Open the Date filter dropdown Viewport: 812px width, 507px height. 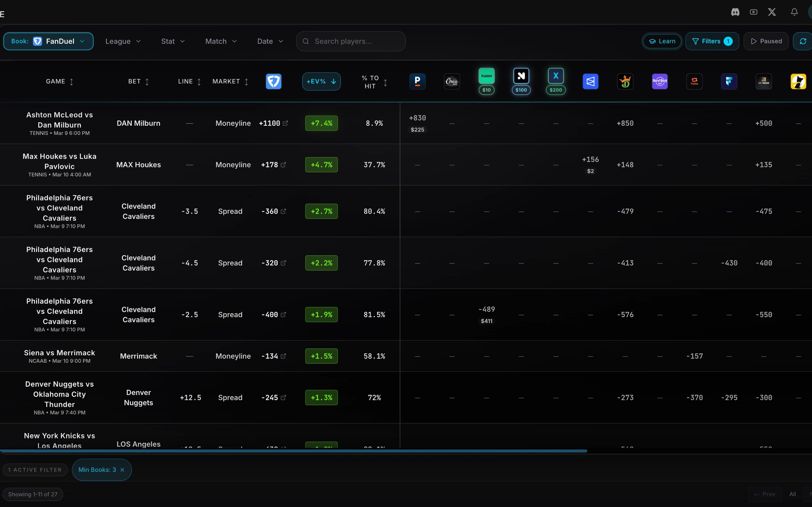coord(270,41)
